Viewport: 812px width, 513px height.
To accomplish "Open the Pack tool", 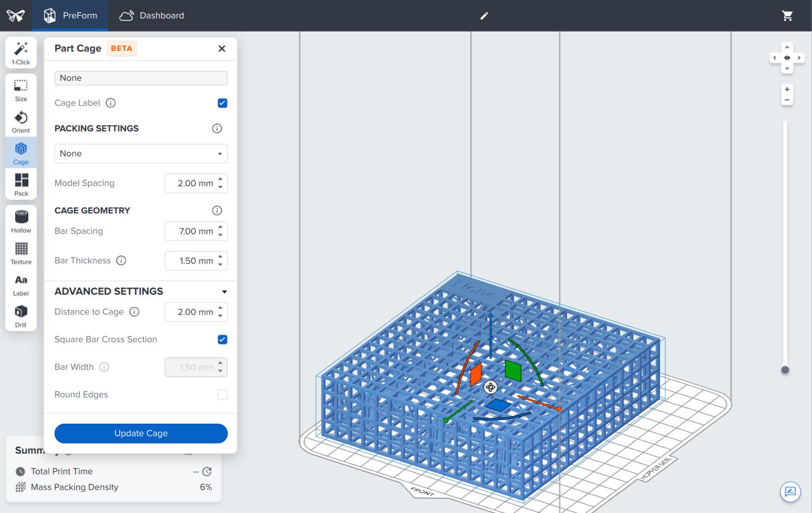I will tap(21, 184).
